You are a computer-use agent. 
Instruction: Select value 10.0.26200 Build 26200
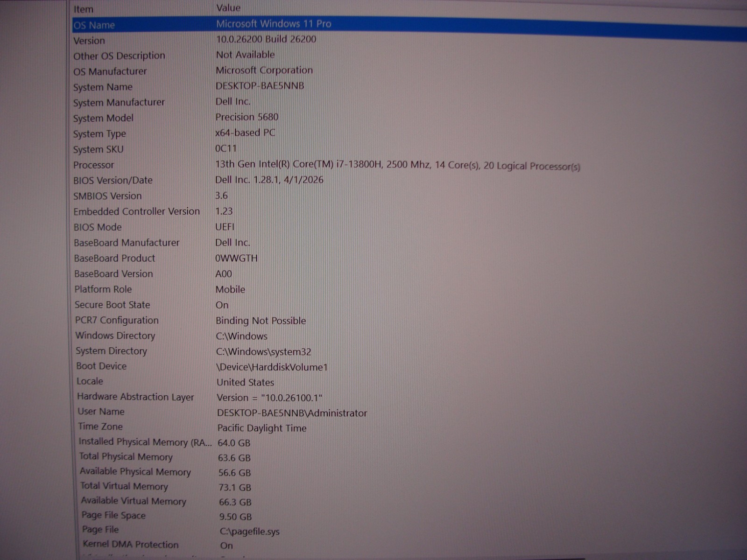click(x=266, y=39)
